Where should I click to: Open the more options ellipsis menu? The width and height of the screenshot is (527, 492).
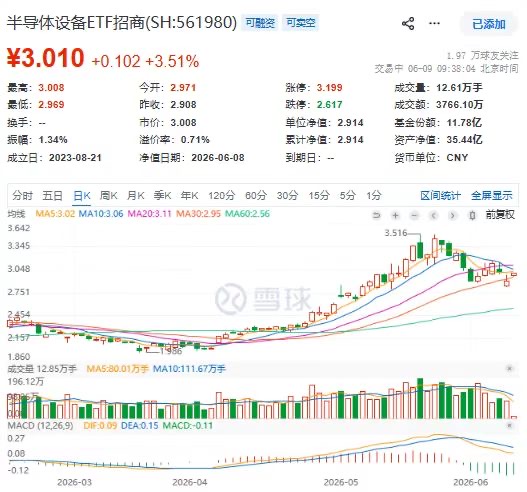(435, 24)
